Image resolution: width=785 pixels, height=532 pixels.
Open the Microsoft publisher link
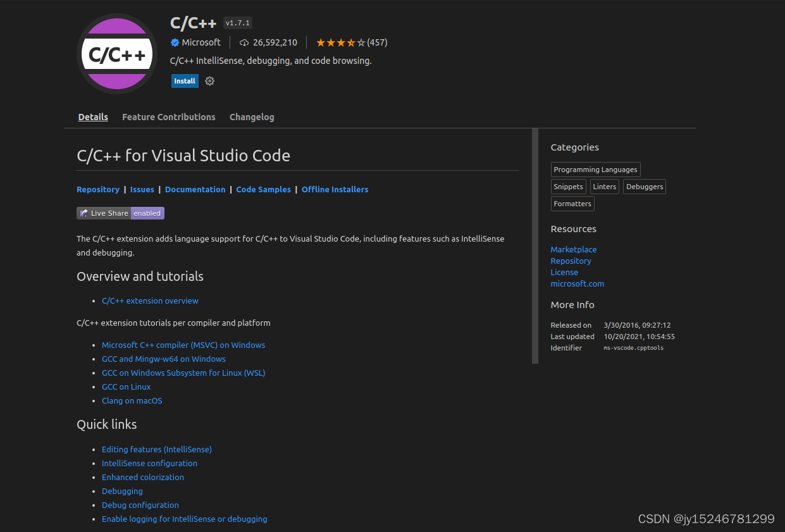coord(201,42)
